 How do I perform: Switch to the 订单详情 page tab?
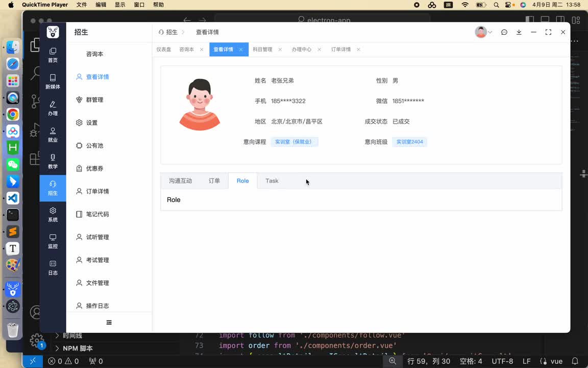(x=341, y=50)
